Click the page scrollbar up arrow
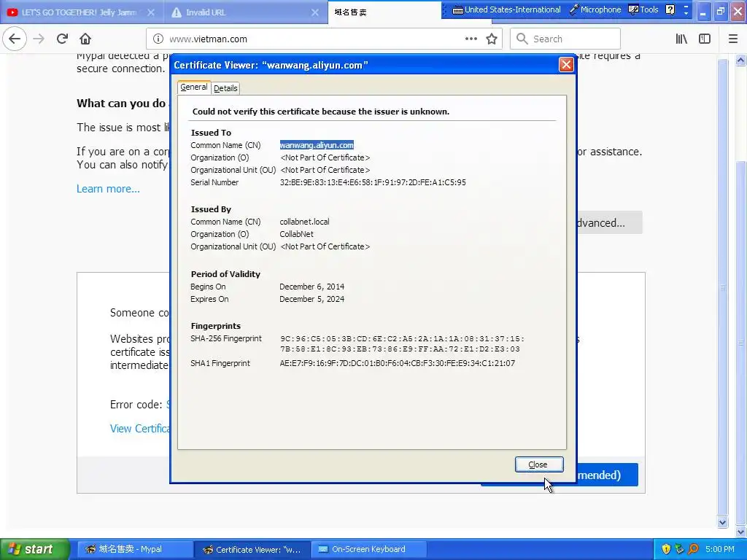 (x=740, y=60)
